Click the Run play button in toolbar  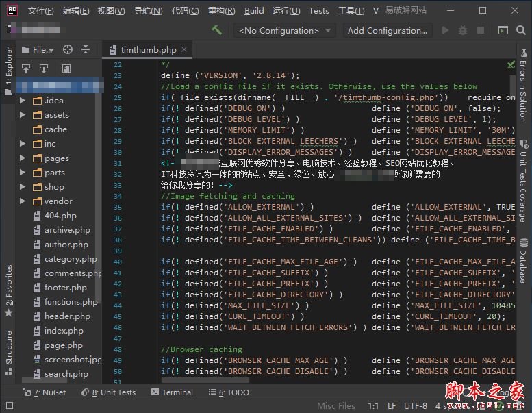445,31
